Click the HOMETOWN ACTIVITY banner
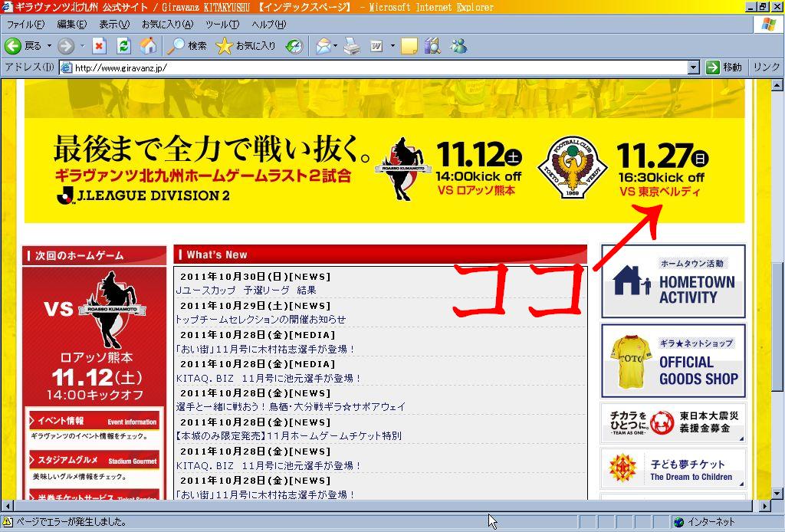 [x=673, y=281]
